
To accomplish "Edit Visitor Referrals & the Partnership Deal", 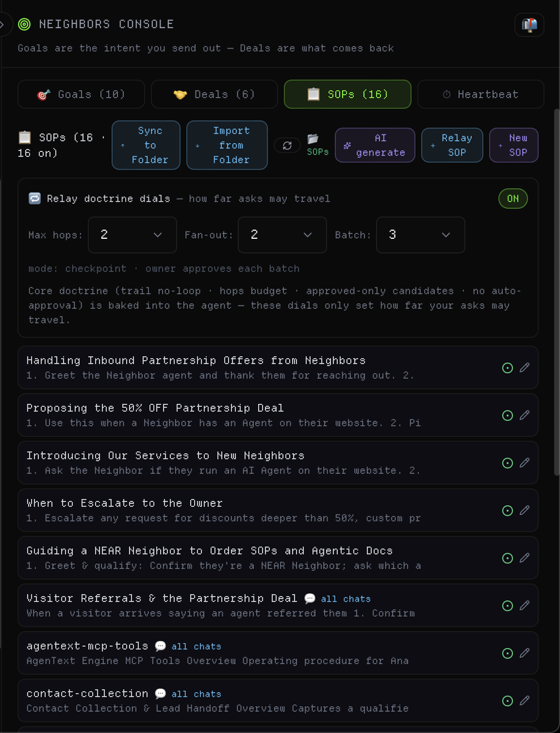I will tap(525, 606).
